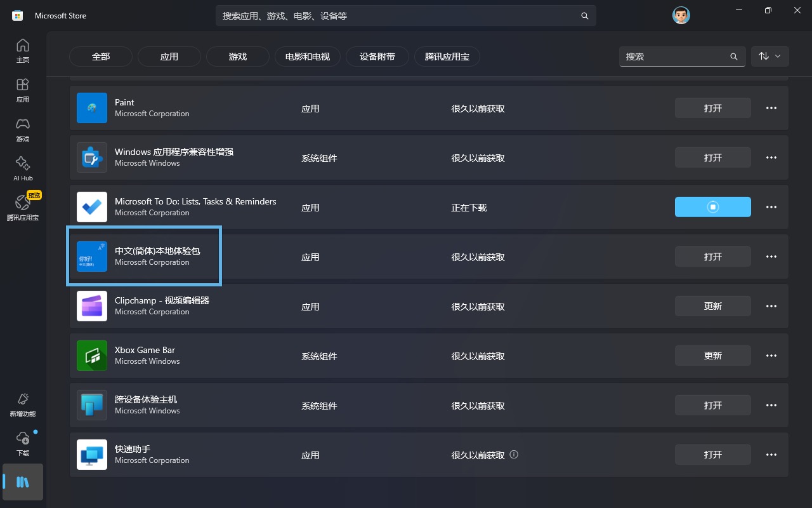Click the 中文(简体)本地体验包 app icon
The height and width of the screenshot is (508, 812).
pos(92,257)
